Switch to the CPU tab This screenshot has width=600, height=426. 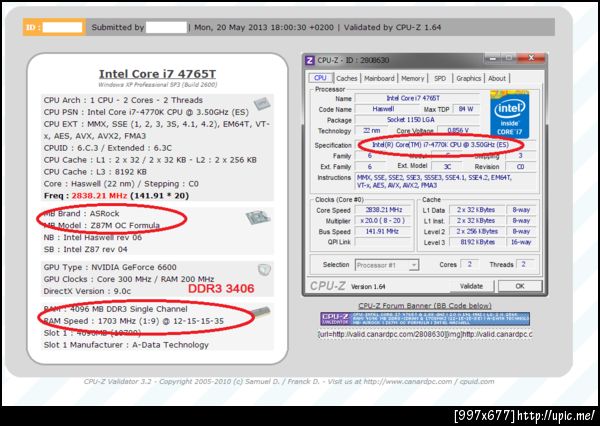click(x=320, y=78)
